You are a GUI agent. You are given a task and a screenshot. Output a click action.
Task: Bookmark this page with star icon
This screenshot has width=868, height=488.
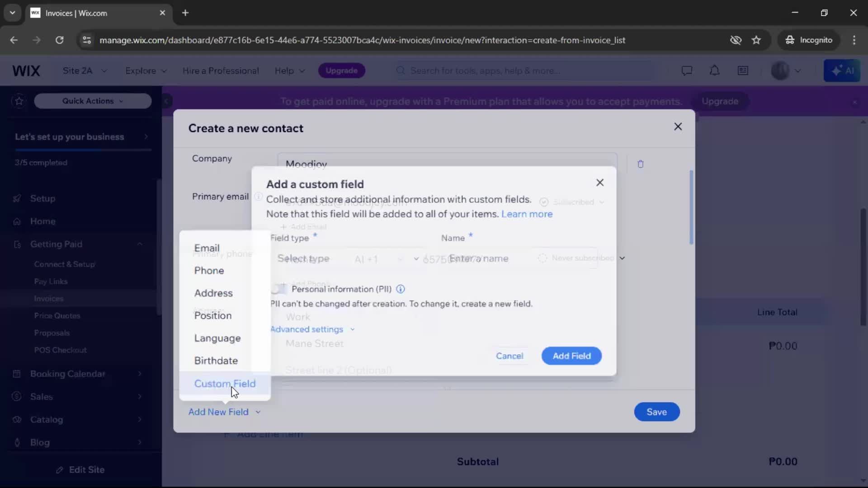pos(756,40)
